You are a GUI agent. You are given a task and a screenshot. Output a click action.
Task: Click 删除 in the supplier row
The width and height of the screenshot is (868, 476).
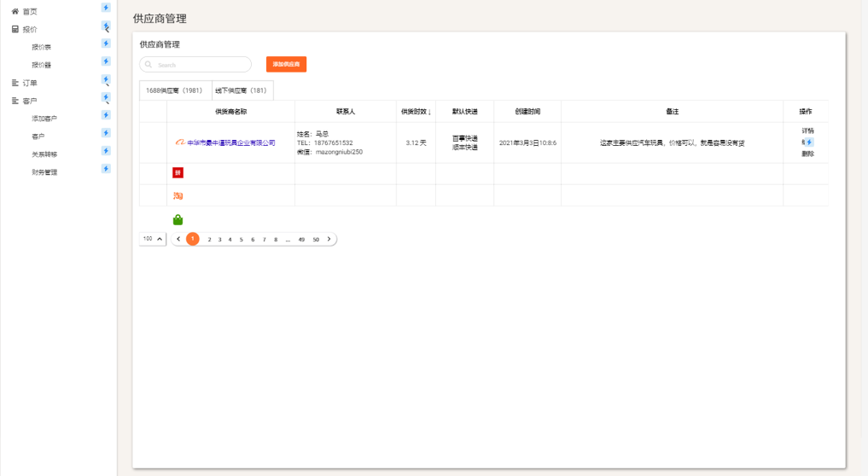coord(807,154)
